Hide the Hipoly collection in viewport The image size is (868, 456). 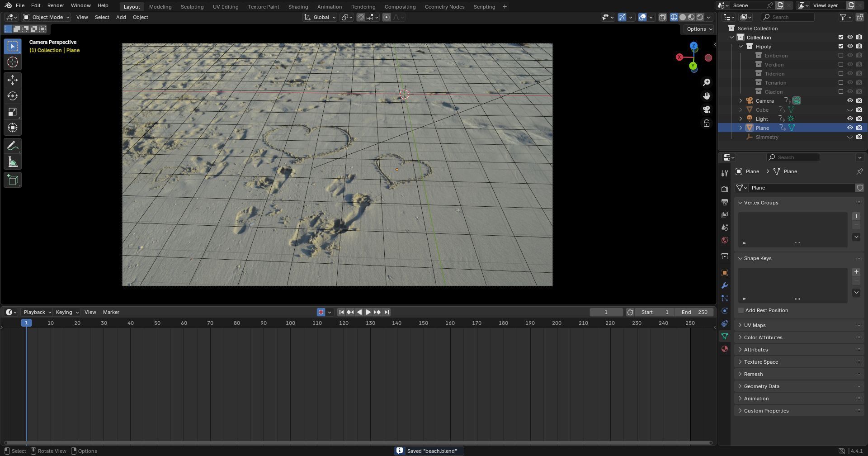click(850, 46)
